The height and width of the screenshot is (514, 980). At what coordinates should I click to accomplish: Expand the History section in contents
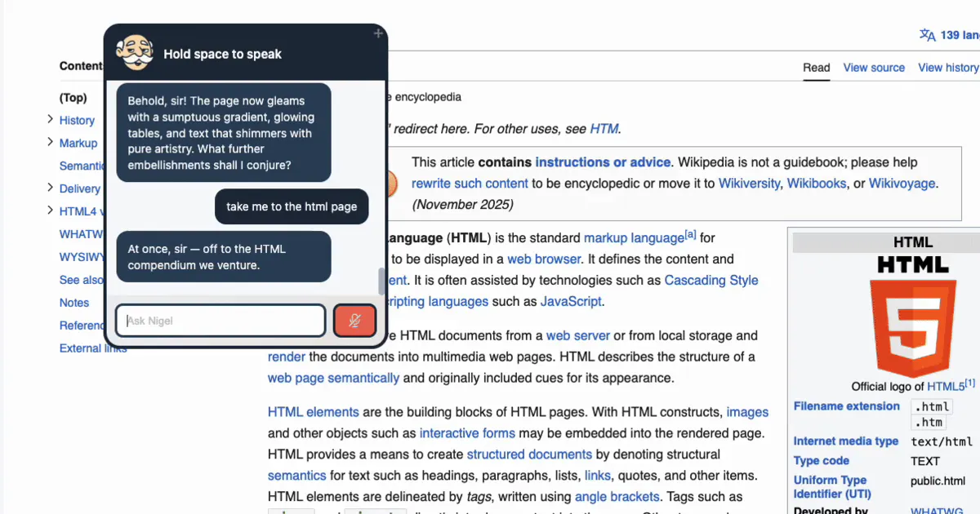[51, 120]
